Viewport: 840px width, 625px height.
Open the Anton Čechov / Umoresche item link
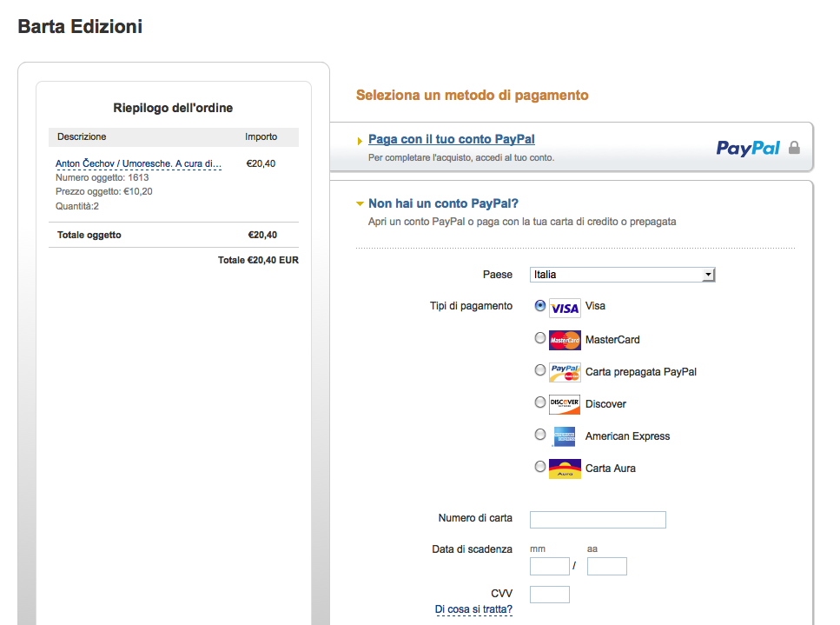pos(139,163)
